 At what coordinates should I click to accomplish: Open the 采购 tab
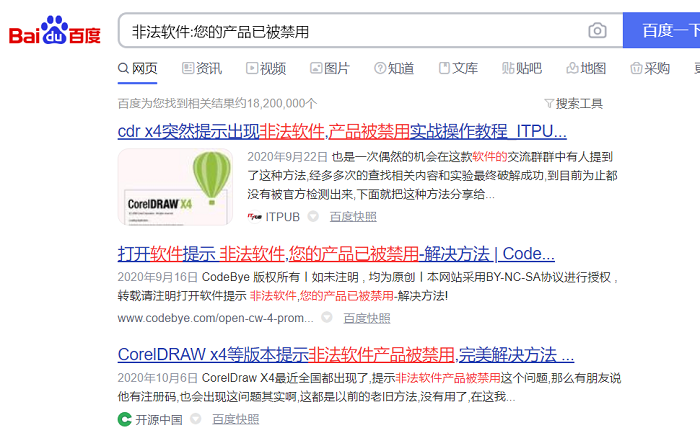coord(650,68)
